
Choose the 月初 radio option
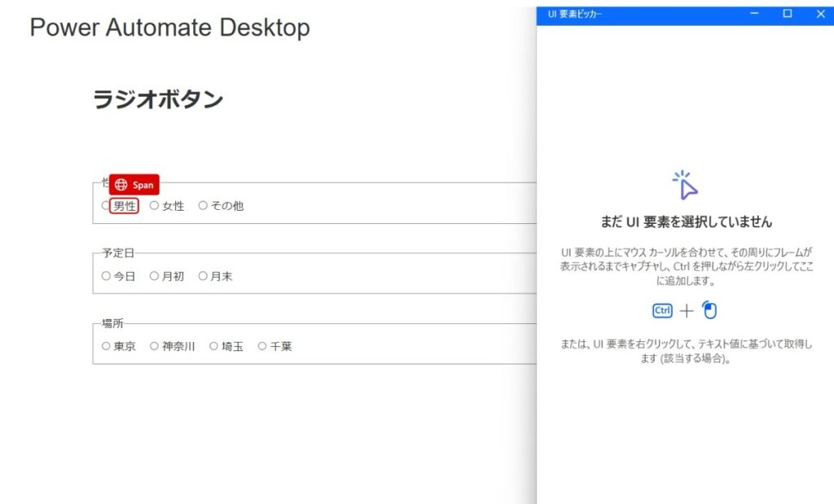point(154,275)
